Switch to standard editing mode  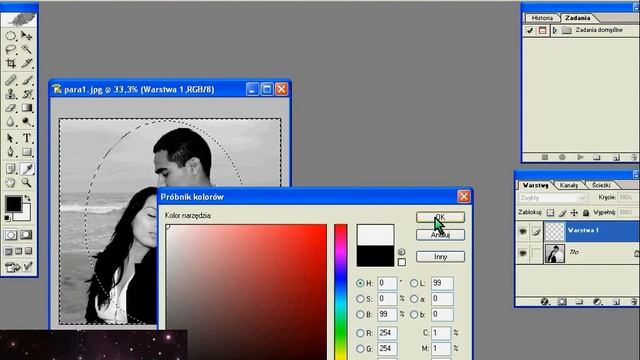pyautogui.click(x=11, y=235)
